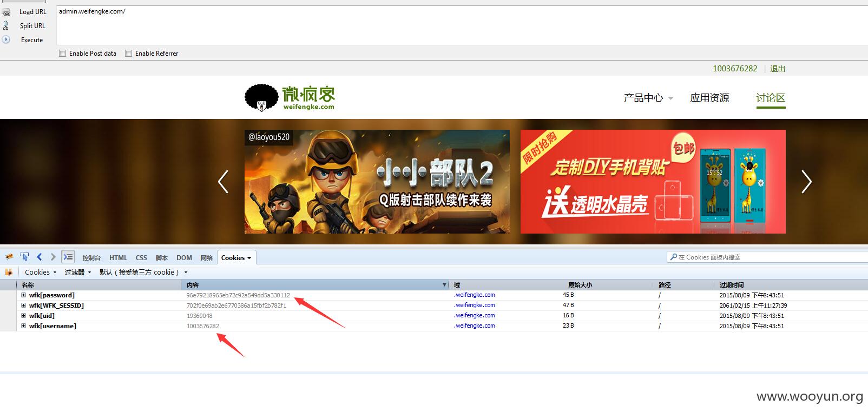Click the 退出 logout link
This screenshot has height=412, width=868.
pyautogui.click(x=778, y=69)
